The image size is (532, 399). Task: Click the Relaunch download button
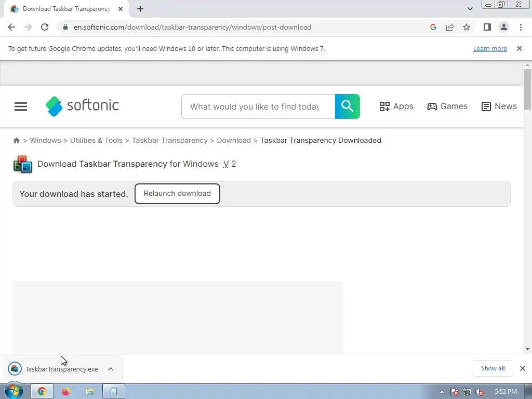point(177,194)
